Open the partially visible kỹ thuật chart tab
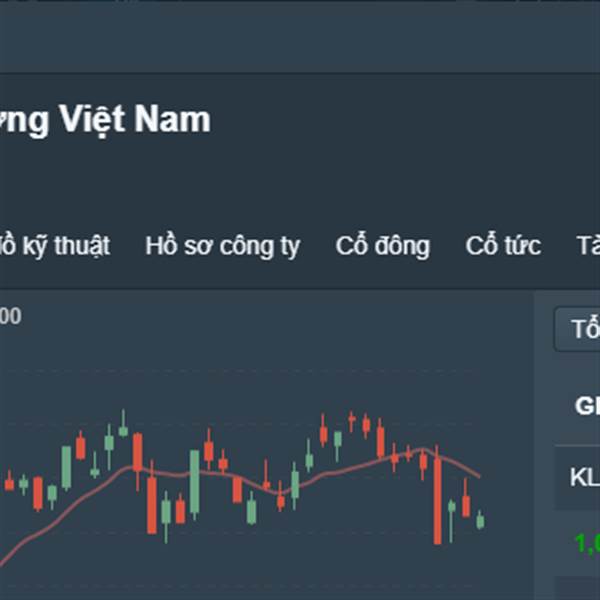 [x=55, y=246]
